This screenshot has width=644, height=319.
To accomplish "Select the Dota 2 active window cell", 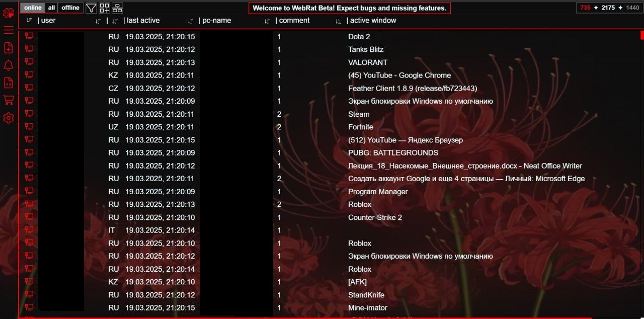I will (x=359, y=37).
